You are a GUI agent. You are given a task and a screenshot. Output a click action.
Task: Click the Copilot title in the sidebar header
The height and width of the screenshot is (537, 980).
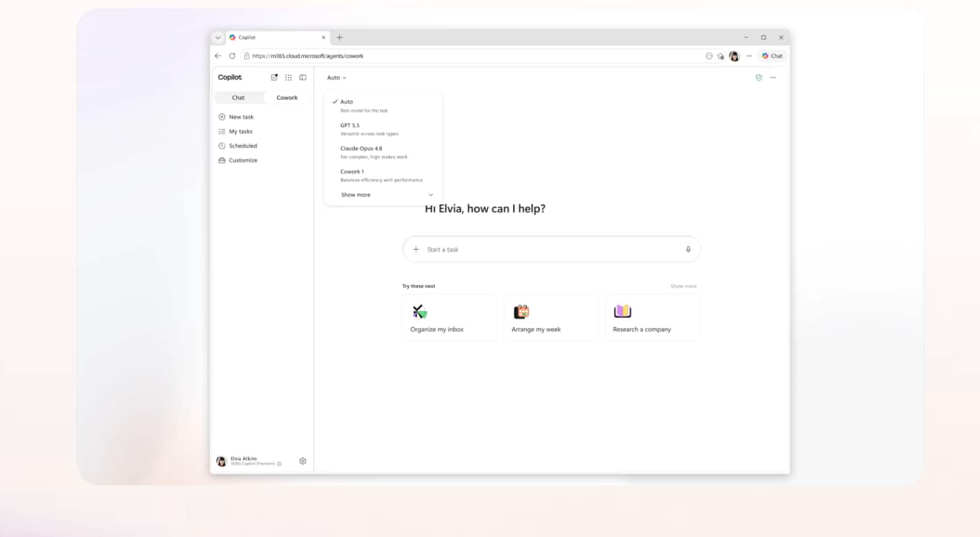coord(230,77)
